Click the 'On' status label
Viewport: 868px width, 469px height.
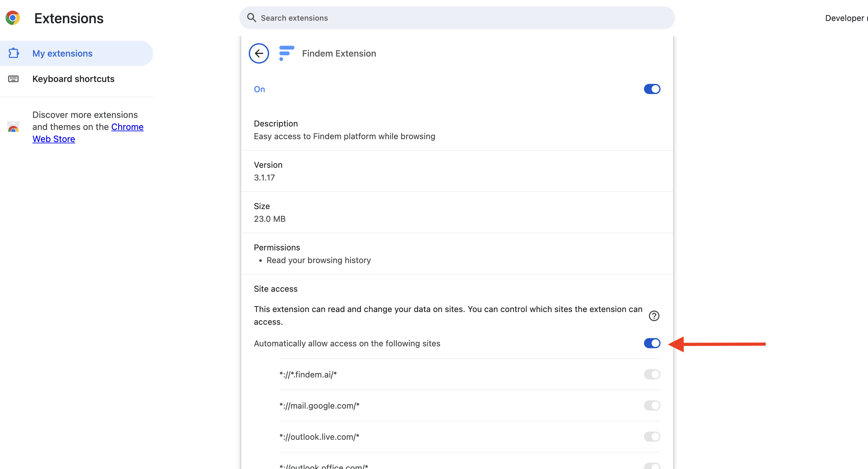click(x=260, y=89)
